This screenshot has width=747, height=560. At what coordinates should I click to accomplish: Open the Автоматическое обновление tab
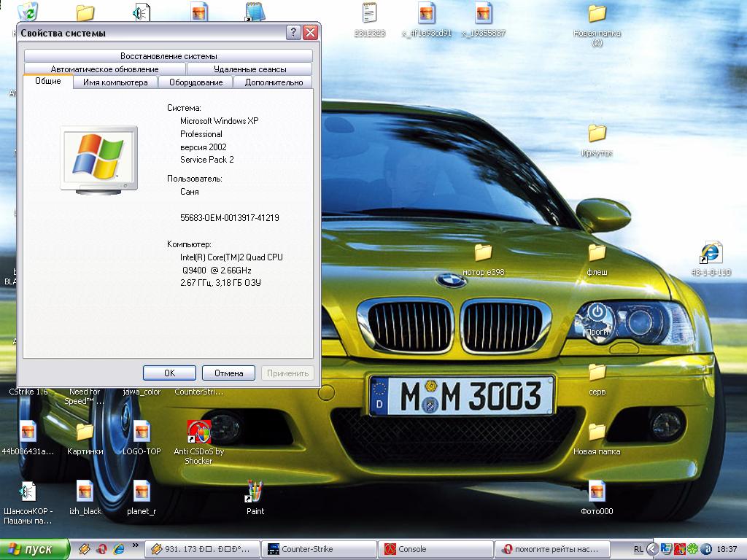[104, 69]
